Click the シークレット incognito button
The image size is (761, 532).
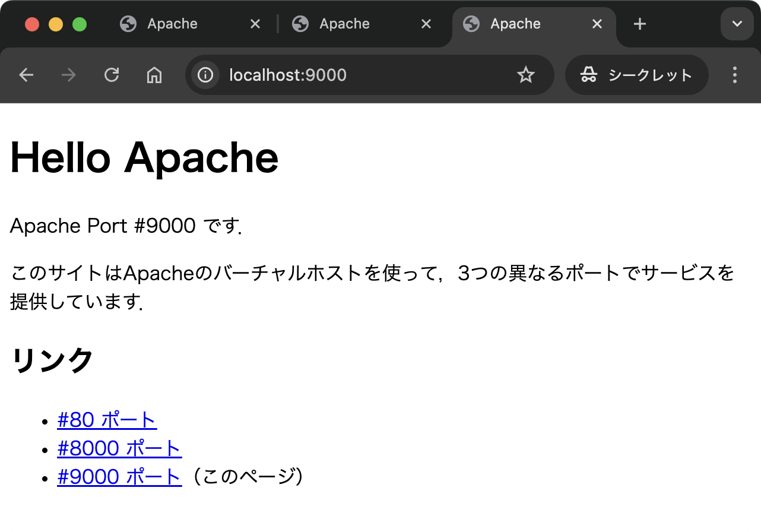[636, 75]
